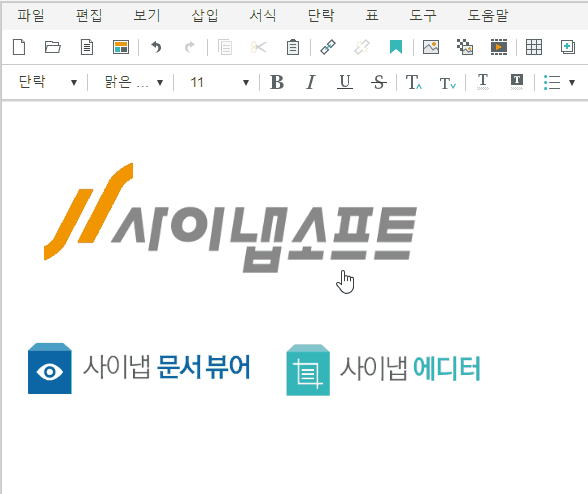Open the 서식 menu
Screen dimensions: 588x494
pyautogui.click(x=263, y=16)
